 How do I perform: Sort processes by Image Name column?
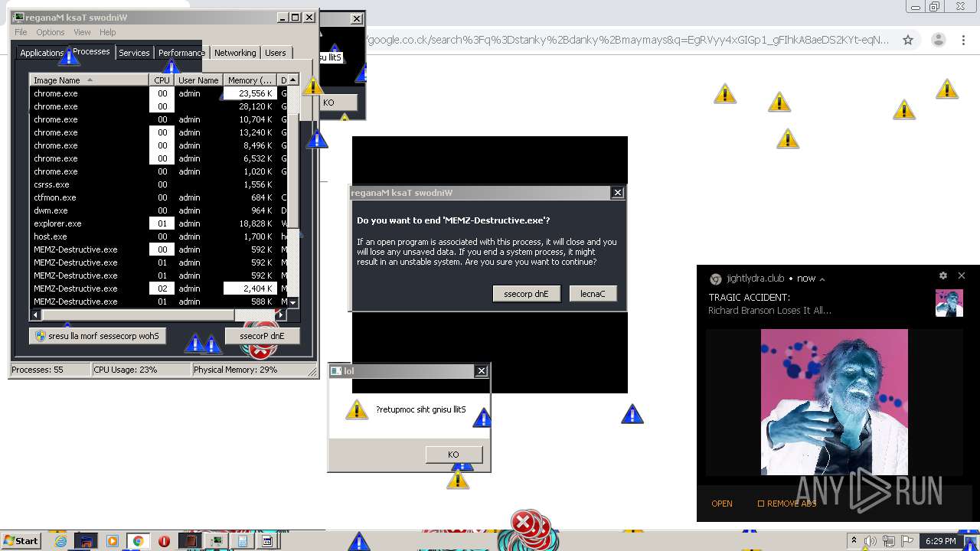coord(90,80)
